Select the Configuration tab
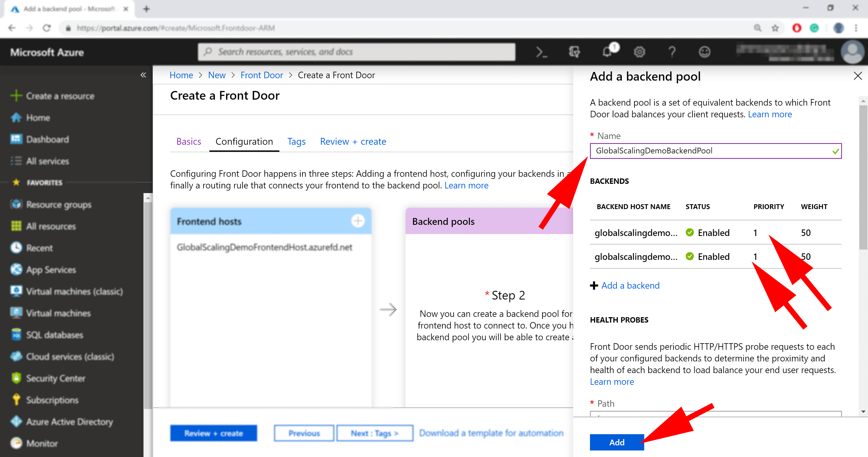Viewport: 868px width, 457px height. click(x=244, y=141)
